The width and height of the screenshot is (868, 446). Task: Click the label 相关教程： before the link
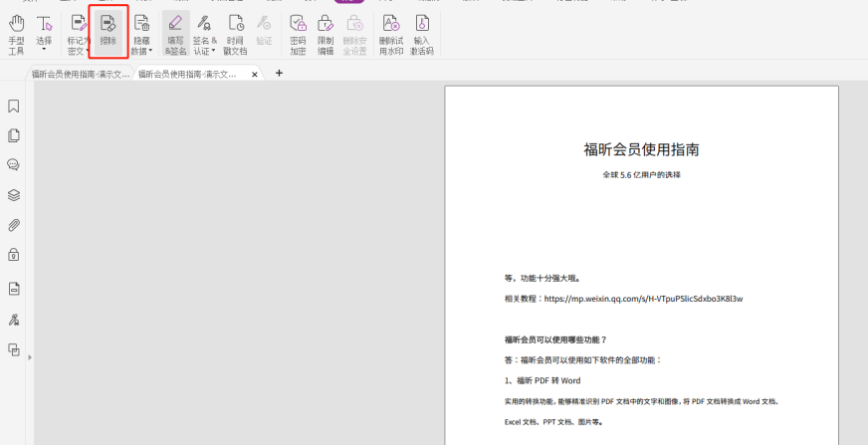coord(524,299)
